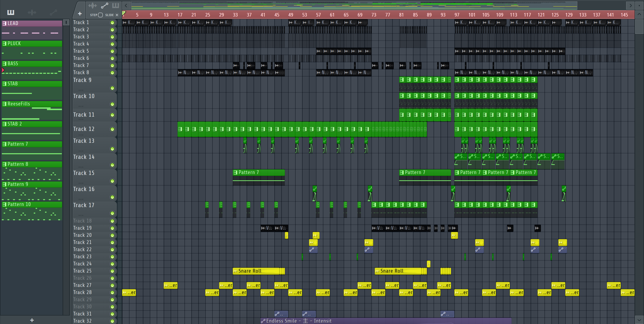Select the first audio clip on Track 28
644x324 pixels.
(129, 292)
